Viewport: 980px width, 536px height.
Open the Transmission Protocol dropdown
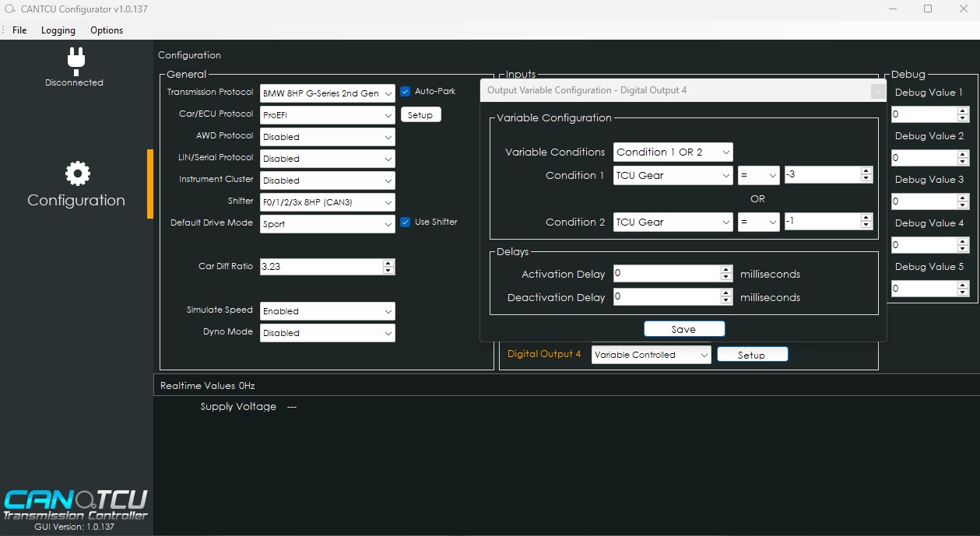(x=328, y=93)
